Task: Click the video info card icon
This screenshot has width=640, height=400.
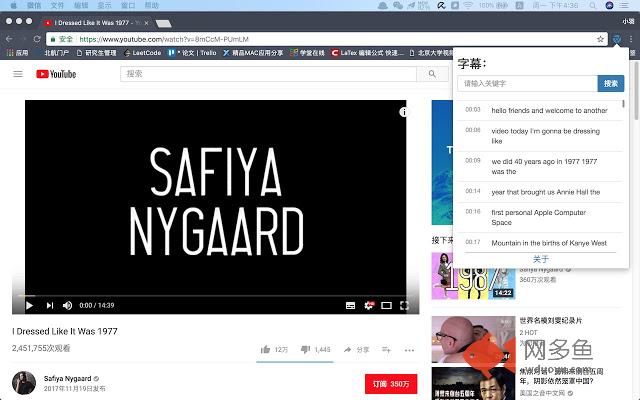Action: click(403, 112)
